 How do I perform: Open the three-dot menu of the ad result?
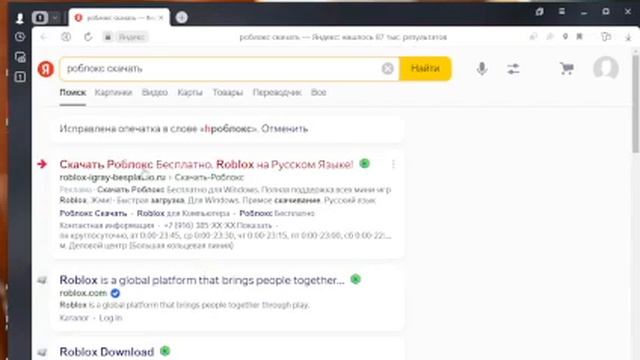click(393, 164)
